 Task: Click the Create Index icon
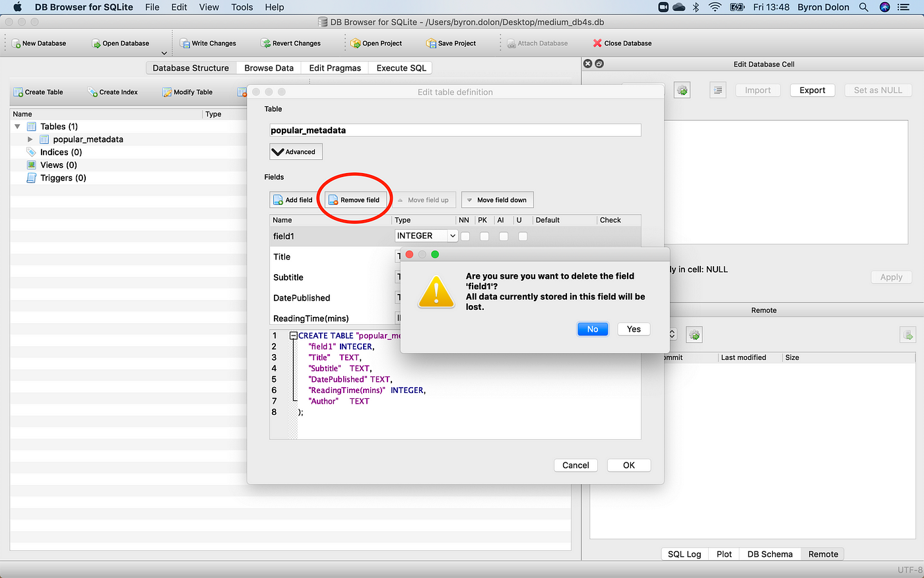[x=93, y=92]
